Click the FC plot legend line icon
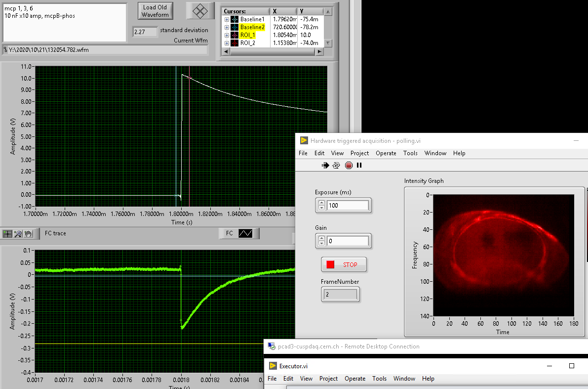This screenshot has height=389, width=588. click(245, 234)
